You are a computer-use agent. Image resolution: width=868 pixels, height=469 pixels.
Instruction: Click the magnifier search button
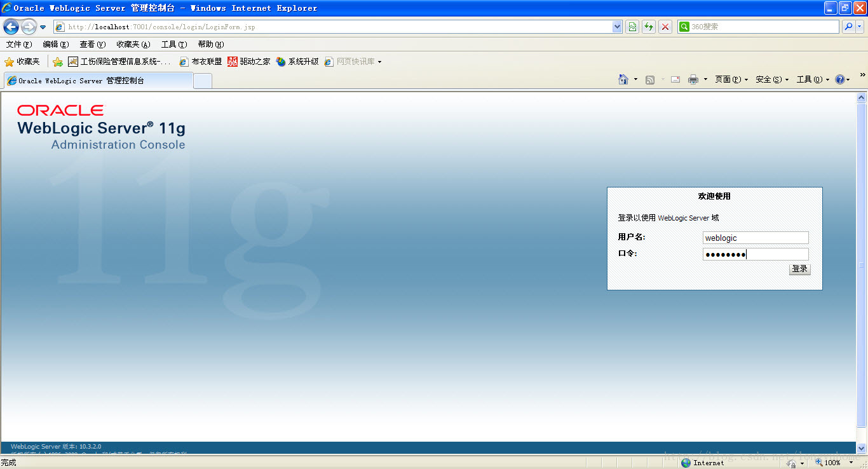[848, 27]
